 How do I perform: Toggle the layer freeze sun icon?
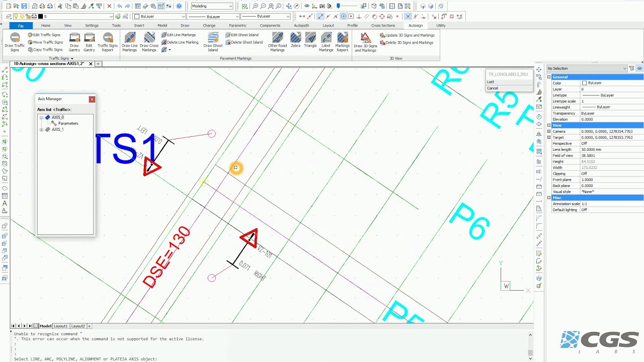click(22, 17)
